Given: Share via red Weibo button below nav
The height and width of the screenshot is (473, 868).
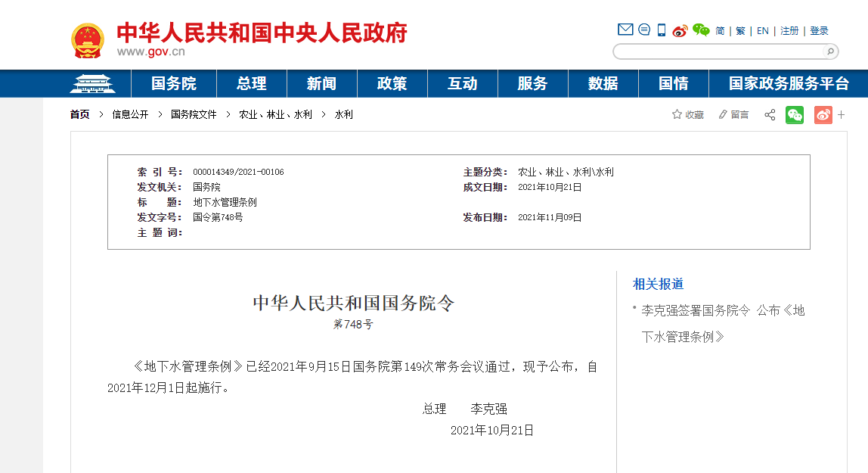Looking at the screenshot, I should pos(823,115).
